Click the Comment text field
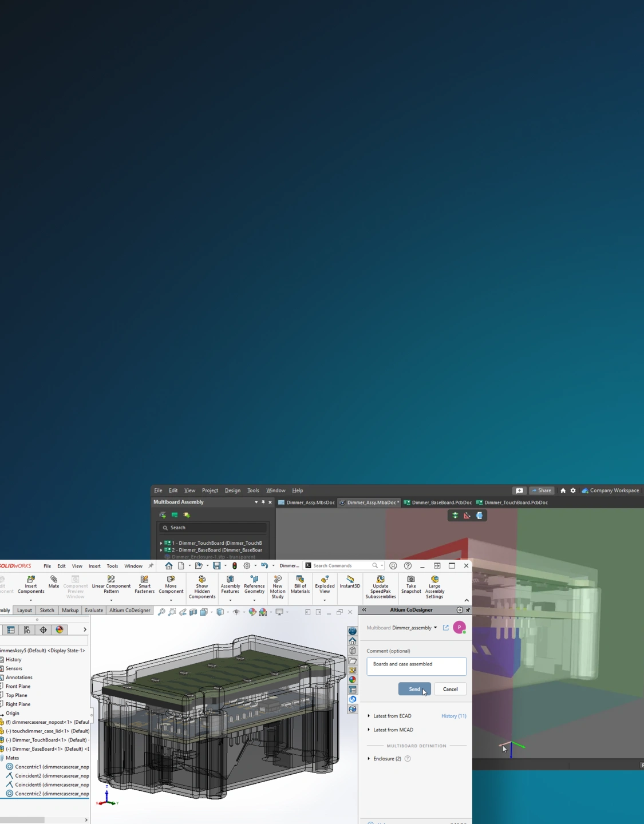The width and height of the screenshot is (644, 824). point(416,667)
